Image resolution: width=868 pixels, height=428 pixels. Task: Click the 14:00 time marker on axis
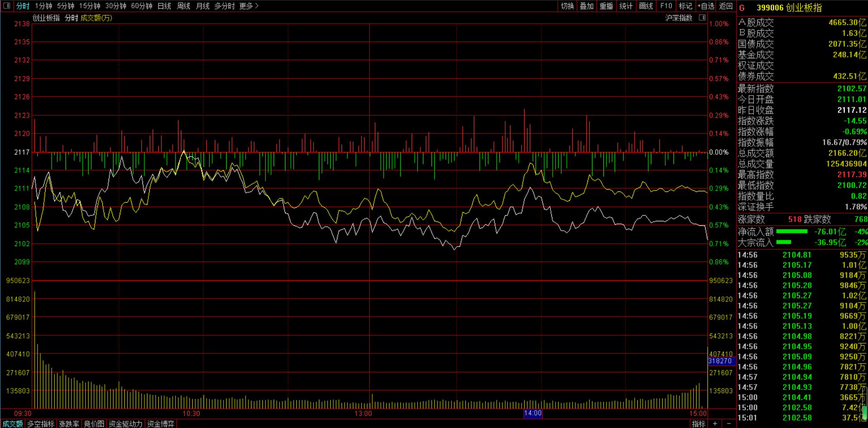click(533, 413)
